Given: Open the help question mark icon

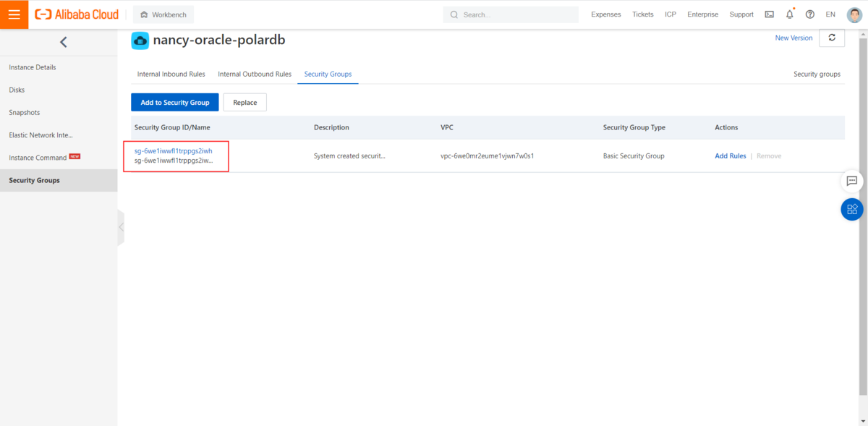Looking at the screenshot, I should pos(810,14).
